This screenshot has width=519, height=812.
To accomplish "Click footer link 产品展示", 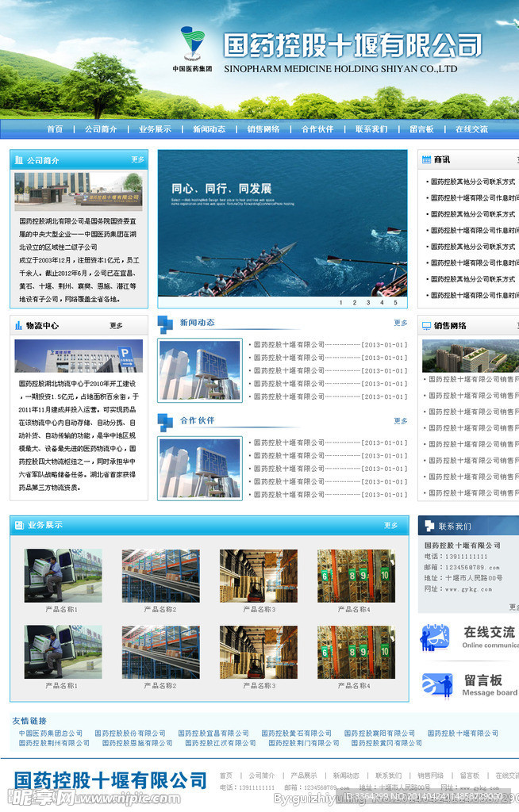I will coord(304,776).
